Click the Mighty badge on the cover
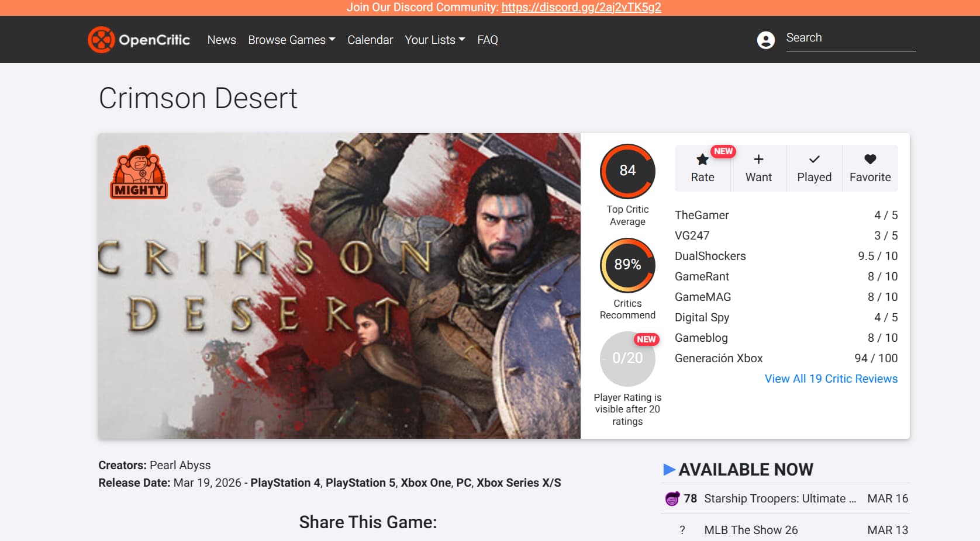The height and width of the screenshot is (541, 980). (139, 172)
